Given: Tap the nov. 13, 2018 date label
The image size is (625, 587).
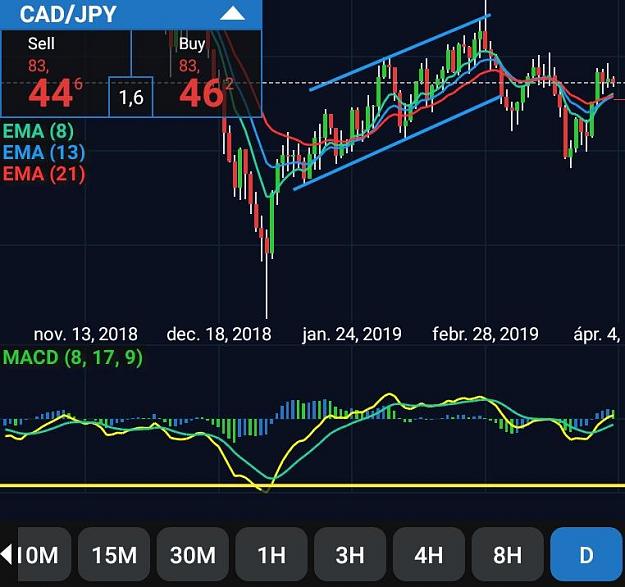Looking at the screenshot, I should point(86,334).
